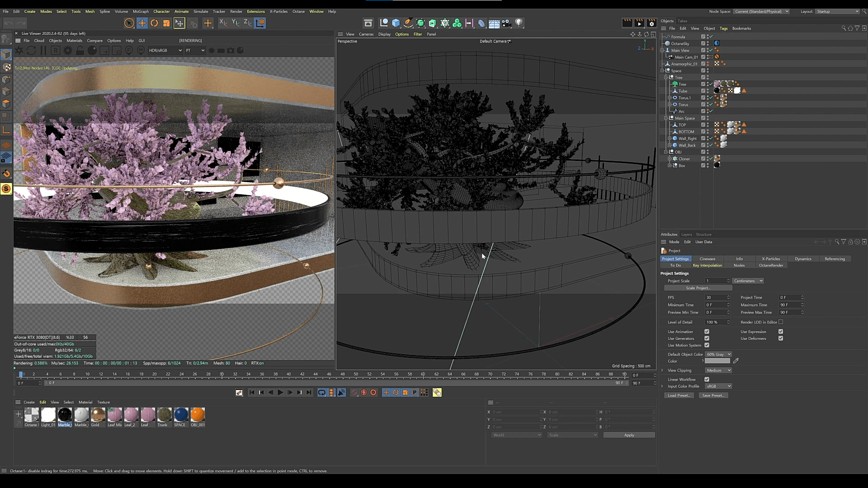The image size is (868, 488).
Task: Toggle the timeline sound speaker icon
Action: 341,393
